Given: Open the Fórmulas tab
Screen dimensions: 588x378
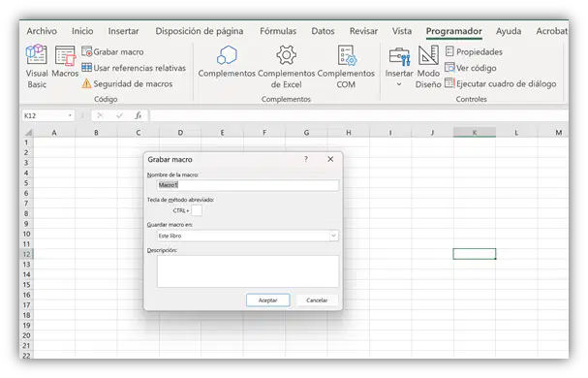Looking at the screenshot, I should point(278,31).
